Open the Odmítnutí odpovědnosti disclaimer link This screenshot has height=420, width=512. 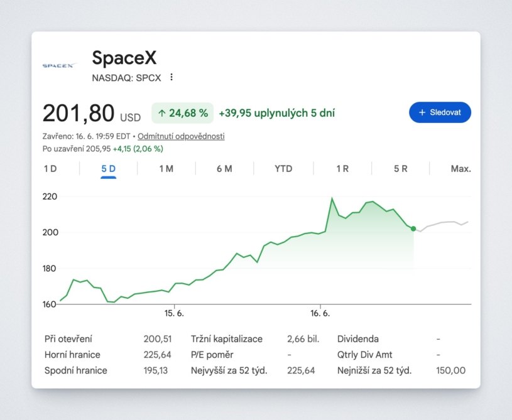click(181, 136)
